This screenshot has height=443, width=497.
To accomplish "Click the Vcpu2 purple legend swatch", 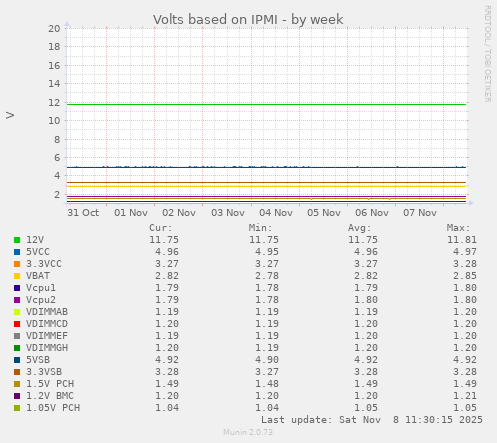I will (17, 300).
